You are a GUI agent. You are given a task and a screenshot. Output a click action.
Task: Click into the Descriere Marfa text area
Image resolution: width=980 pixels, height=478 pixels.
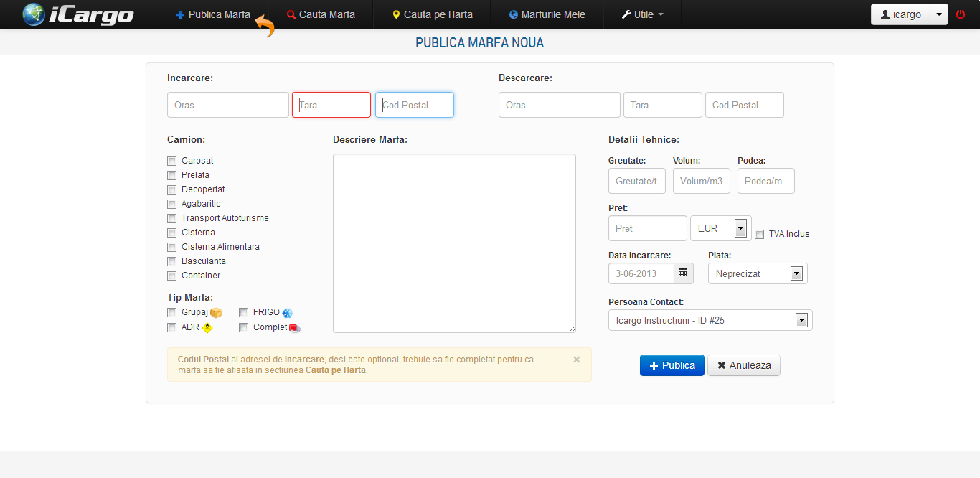(454, 243)
